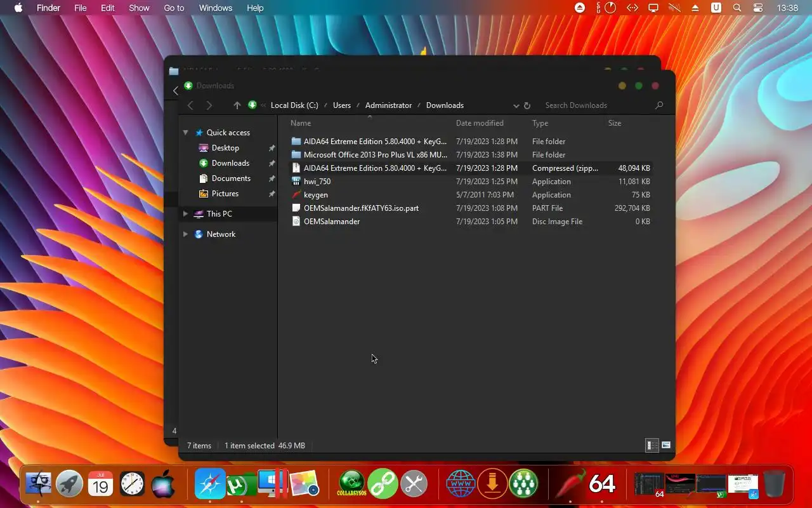Click the colorful Apple logo dock icon

point(163,485)
